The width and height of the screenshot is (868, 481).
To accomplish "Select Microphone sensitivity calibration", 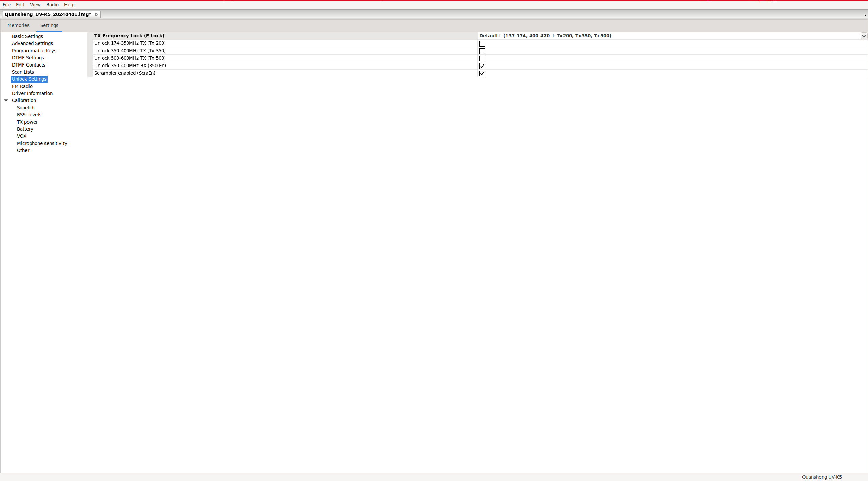I will pos(42,143).
